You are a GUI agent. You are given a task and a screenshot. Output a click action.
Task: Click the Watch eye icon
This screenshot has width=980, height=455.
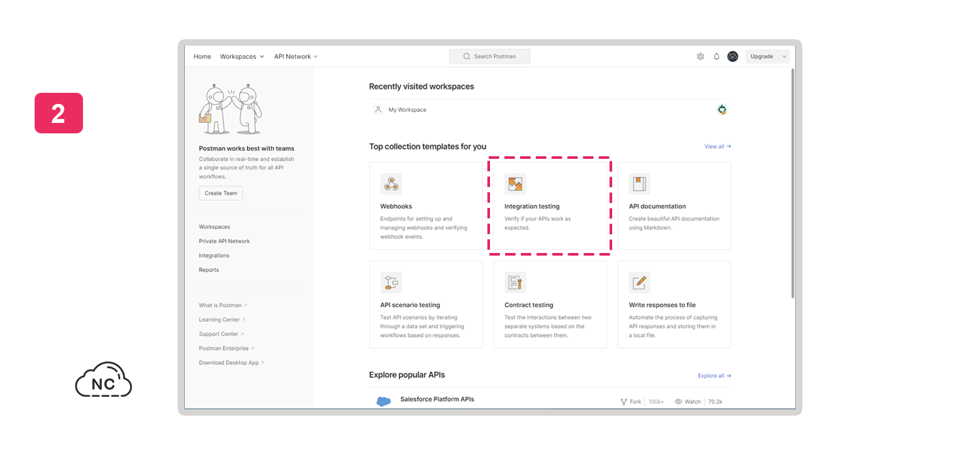pos(678,401)
